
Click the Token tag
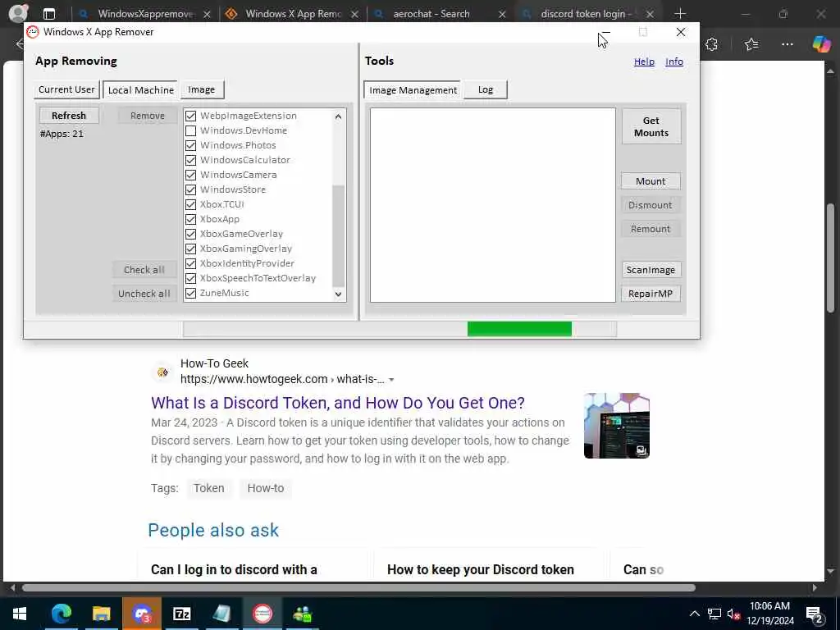[x=209, y=488]
